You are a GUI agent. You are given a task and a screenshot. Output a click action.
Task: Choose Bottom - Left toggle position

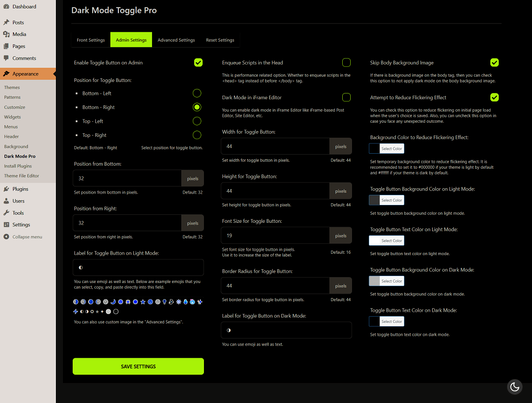(197, 93)
